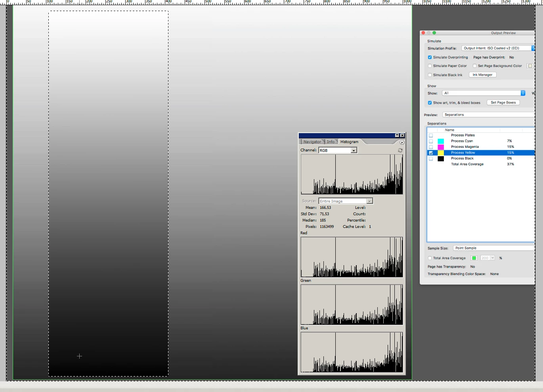Open the Show All dropdown
543x392 pixels.
[x=484, y=93]
